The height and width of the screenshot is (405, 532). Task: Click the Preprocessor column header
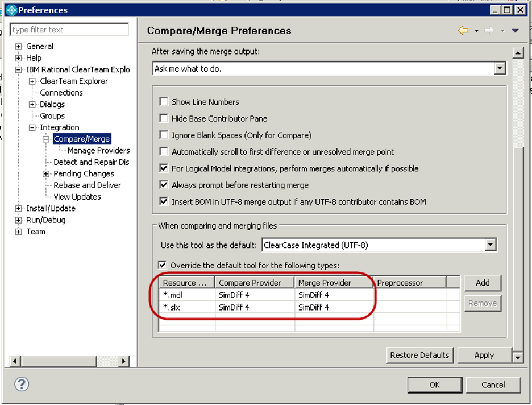coord(410,283)
